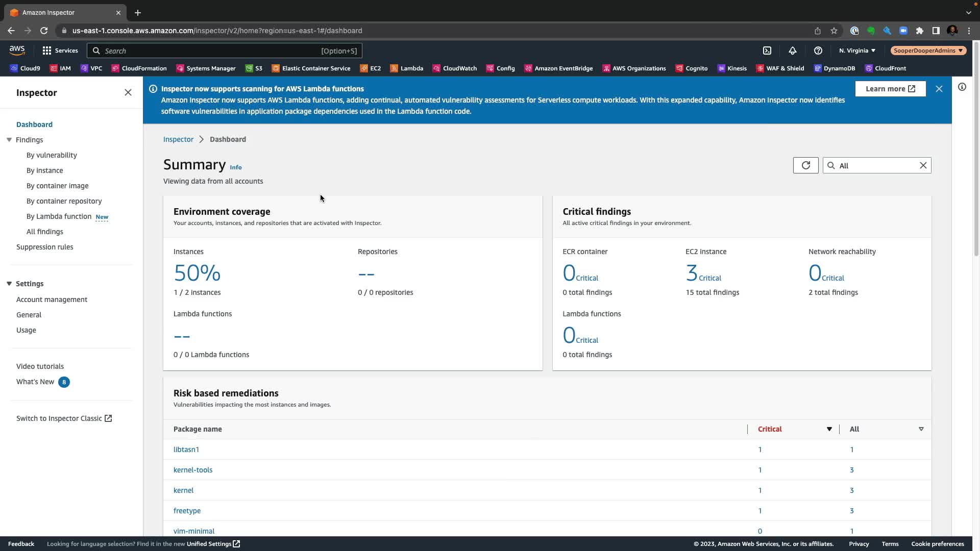Viewport: 980px width, 551px height.
Task: Collapse the Settings navigation section
Action: coord(9,284)
